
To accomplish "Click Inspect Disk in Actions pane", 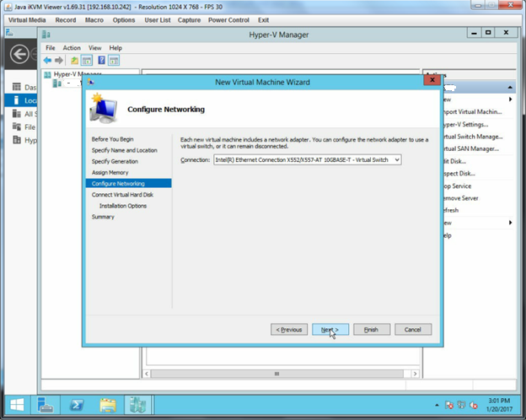I will (459, 173).
